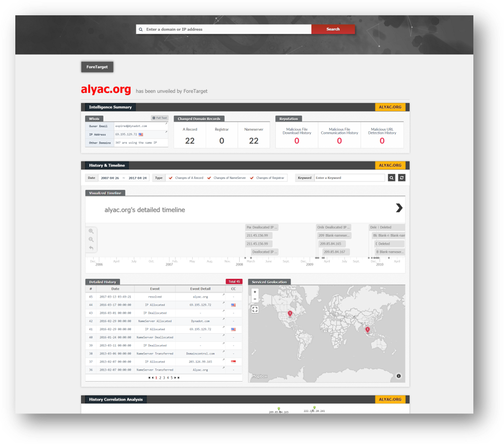Go to page 3 of detailed history
The image size is (504, 444).
coord(164,378)
